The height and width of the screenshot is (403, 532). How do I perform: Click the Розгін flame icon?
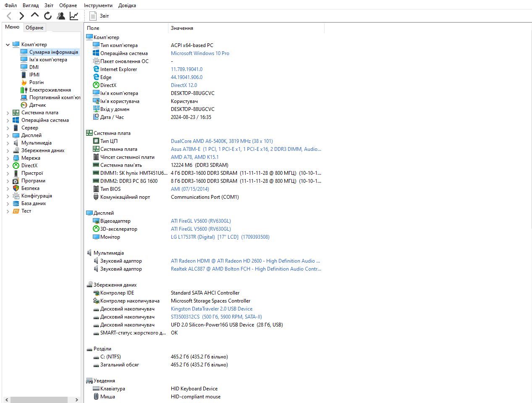[x=24, y=82]
